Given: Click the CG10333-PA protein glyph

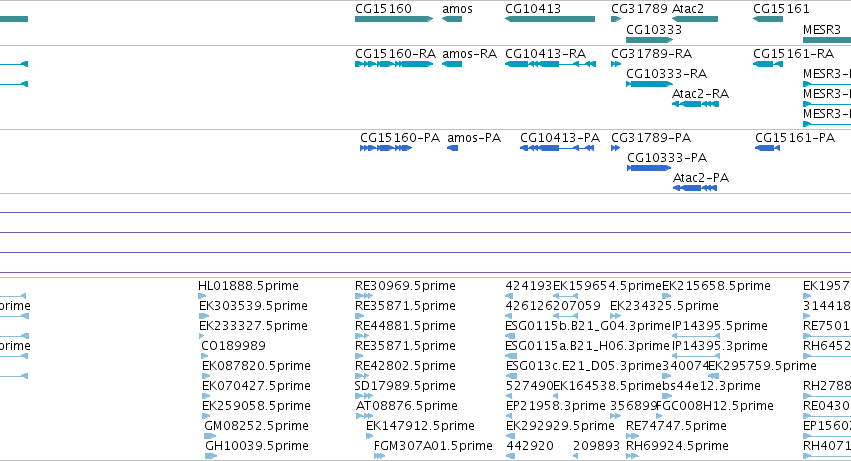Looking at the screenshot, I should pos(649,168).
